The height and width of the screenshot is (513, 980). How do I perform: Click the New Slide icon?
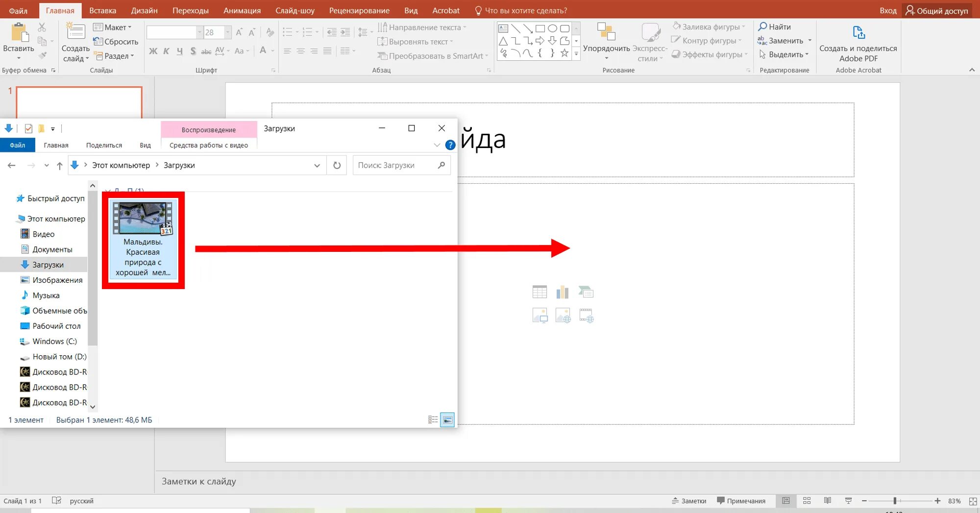click(75, 31)
